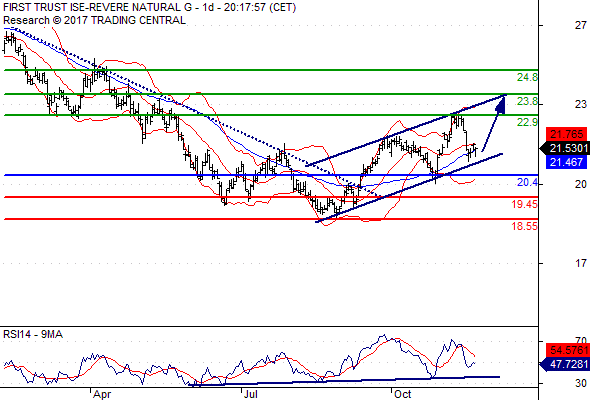Viewport: 590px width, 400px height.
Task: Click the 27 price axis label
Action: 581,25
